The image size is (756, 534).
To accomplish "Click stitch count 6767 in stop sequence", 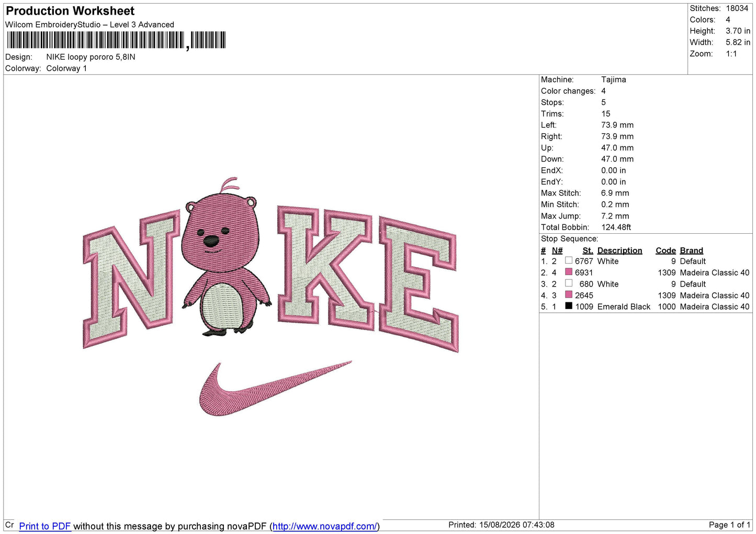I will coord(584,261).
